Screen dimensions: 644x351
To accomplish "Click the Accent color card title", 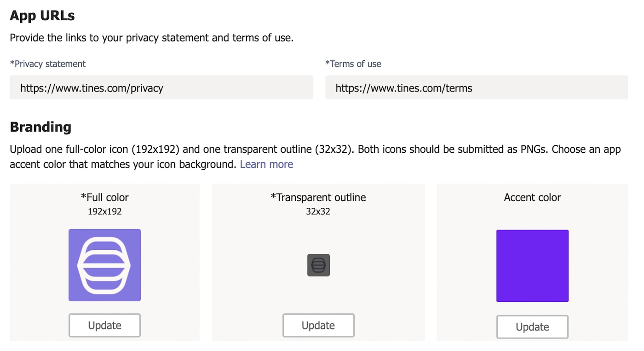I will pyautogui.click(x=532, y=197).
